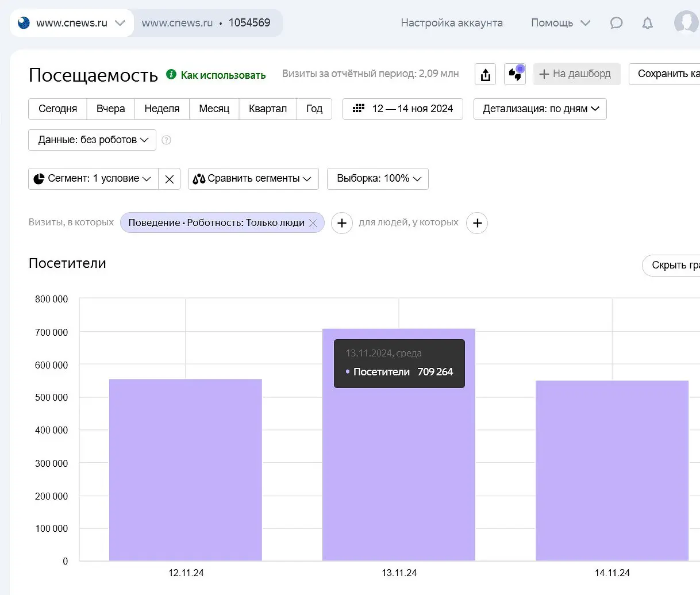Add condition for people with plus icon
The height and width of the screenshot is (595, 700).
pos(477,223)
